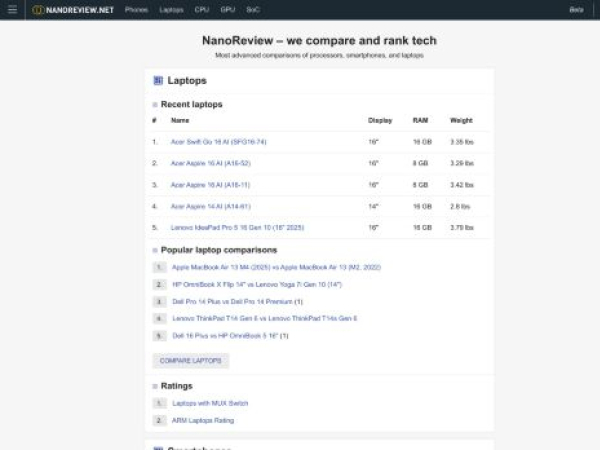Screen dimensions: 600x450
Task: Click the 14" display cell
Action: (x=373, y=206)
